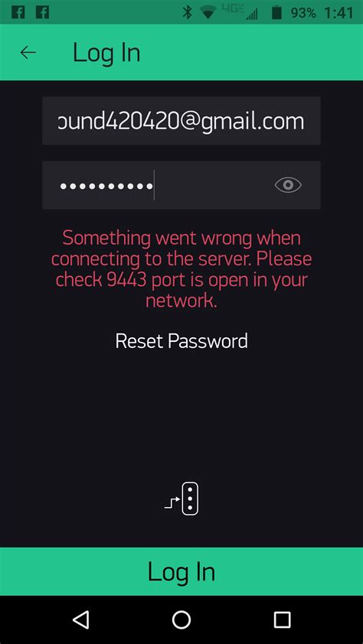Toggle password visibility with the eye icon
Viewport: 363px width, 644px height.
coord(288,185)
